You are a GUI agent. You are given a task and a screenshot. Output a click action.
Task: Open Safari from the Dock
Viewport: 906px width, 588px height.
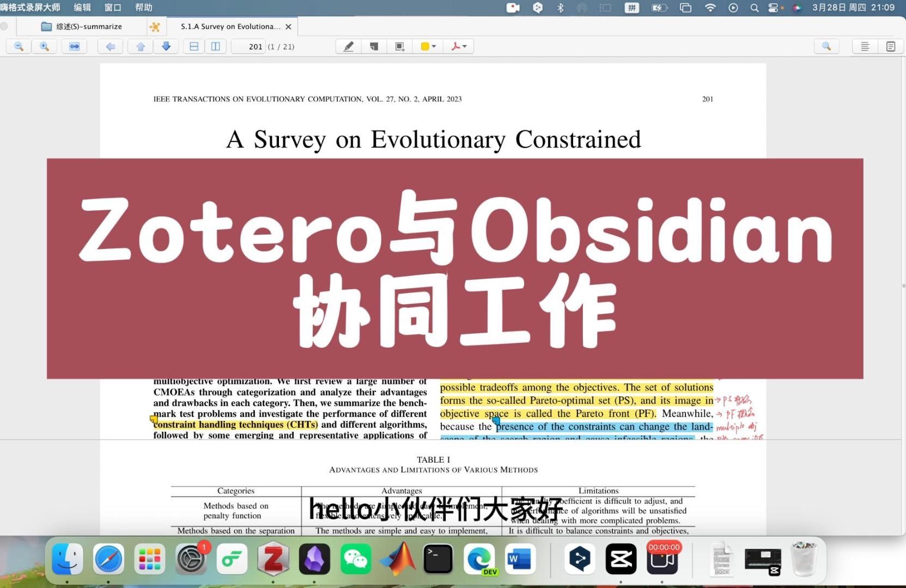tap(108, 559)
